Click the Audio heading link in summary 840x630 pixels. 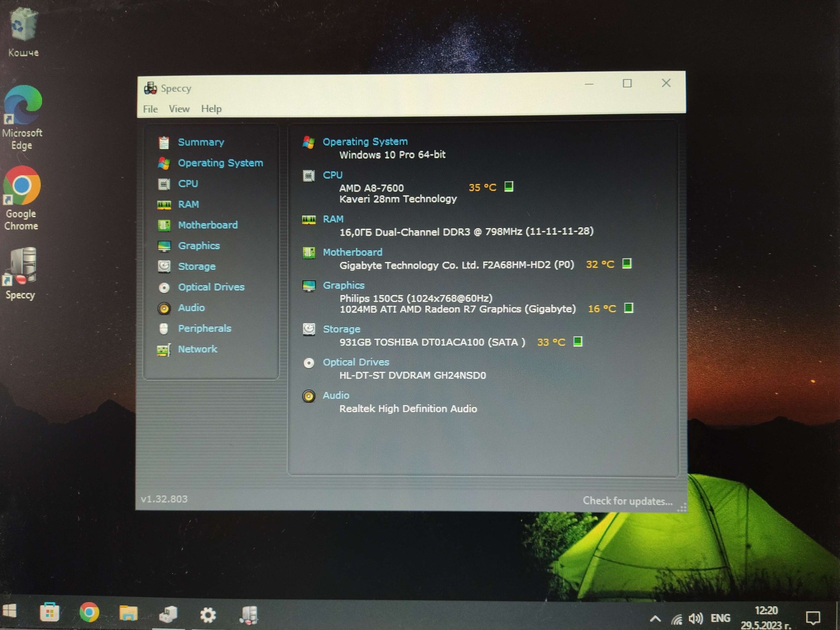[336, 396]
